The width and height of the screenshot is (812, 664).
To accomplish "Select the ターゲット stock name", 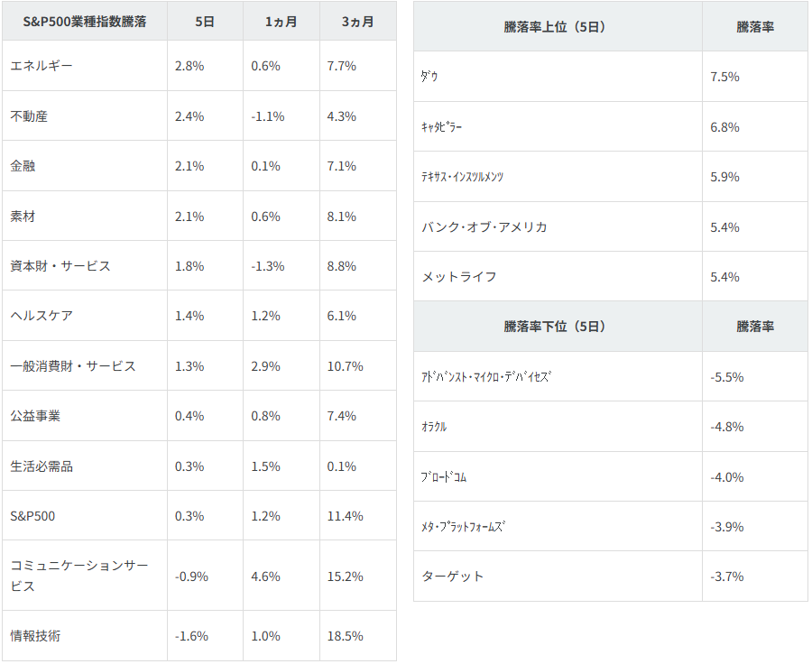I will [453, 576].
